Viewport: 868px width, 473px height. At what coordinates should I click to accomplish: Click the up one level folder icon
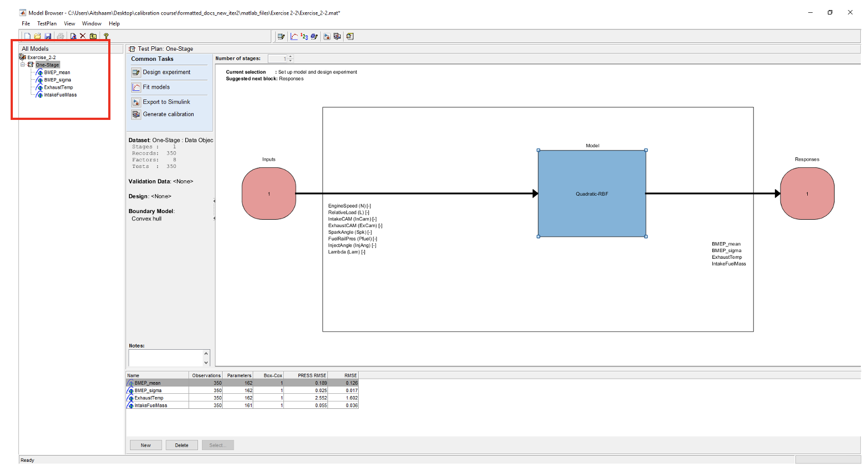[x=93, y=36]
